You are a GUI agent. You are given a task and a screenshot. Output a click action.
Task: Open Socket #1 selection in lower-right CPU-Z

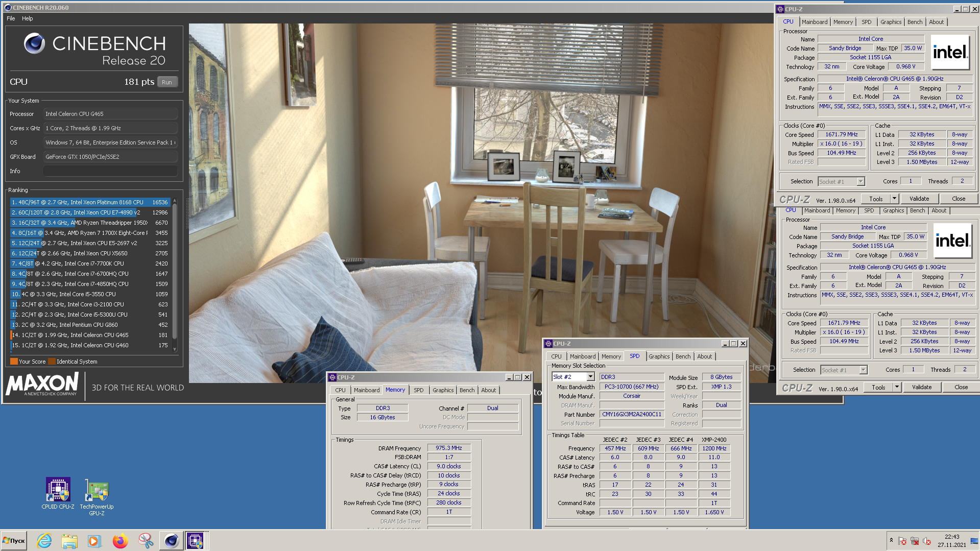tap(863, 370)
